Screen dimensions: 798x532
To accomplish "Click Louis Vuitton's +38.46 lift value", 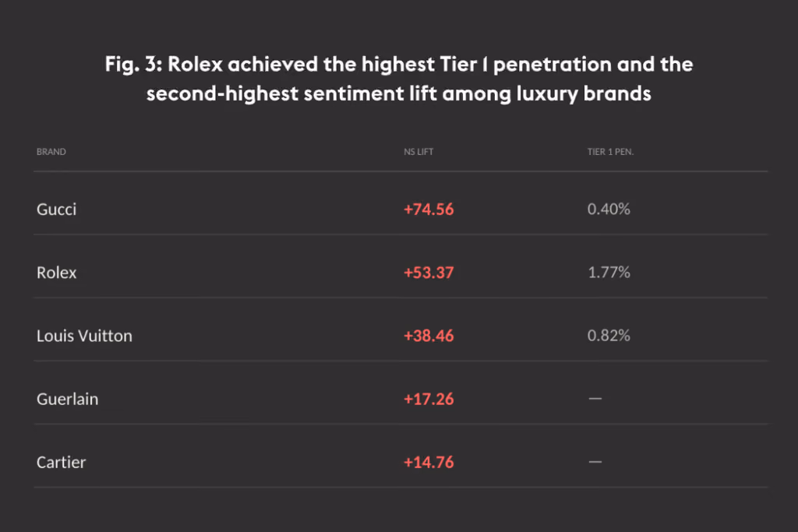I will point(429,336).
